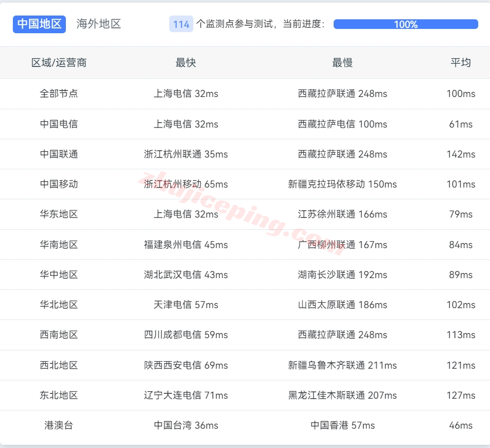Click the 100% progress bar
Image resolution: width=490 pixels, height=448 pixels.
(x=405, y=24)
